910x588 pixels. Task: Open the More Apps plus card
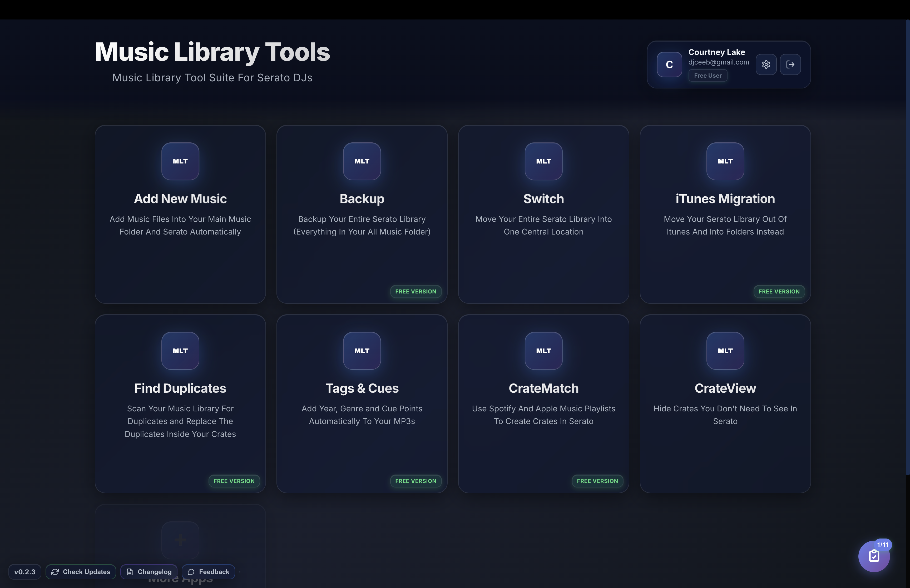pyautogui.click(x=180, y=540)
